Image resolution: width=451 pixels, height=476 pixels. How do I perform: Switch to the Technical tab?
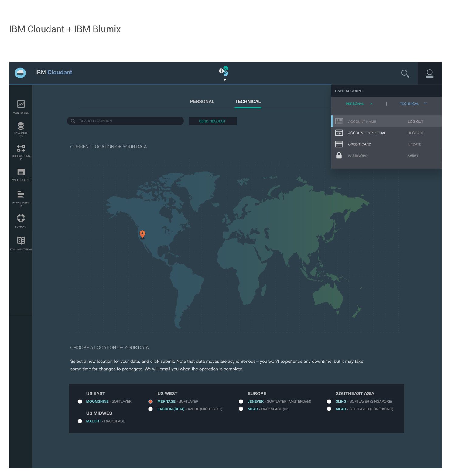coord(248,101)
